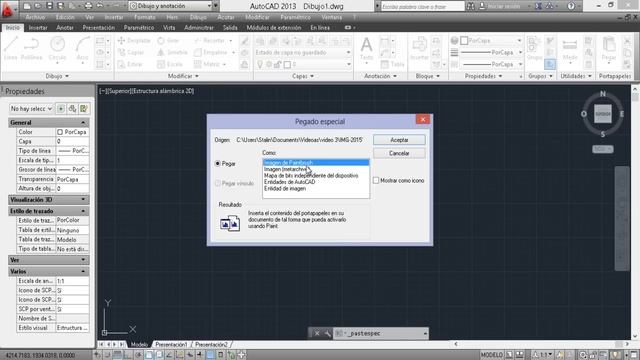
Task: Switch to the Anotar ribbon tab
Action: (64, 27)
